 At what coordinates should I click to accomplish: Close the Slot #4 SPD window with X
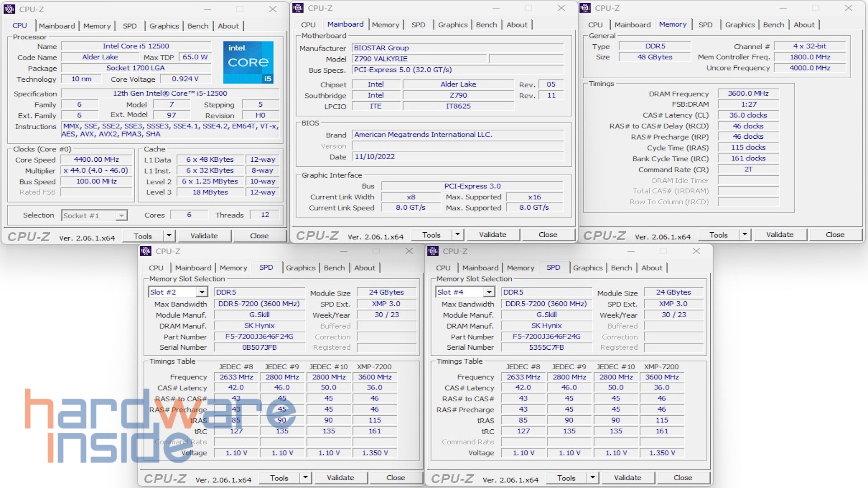[696, 251]
